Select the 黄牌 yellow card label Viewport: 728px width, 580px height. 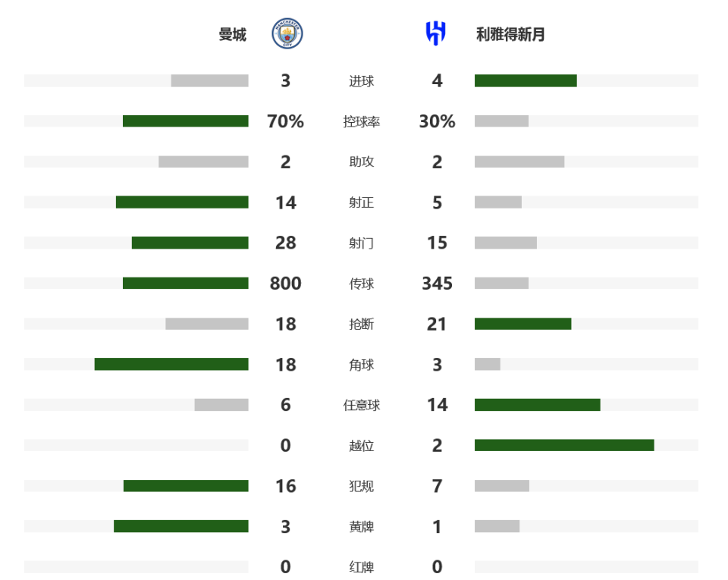[361, 527]
